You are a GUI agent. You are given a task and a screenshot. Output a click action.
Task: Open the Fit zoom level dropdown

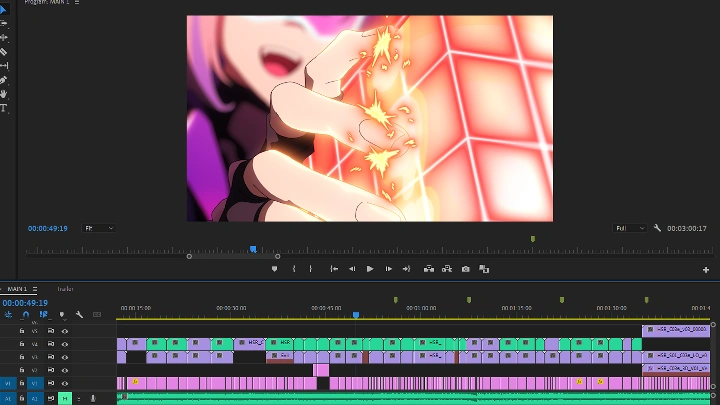tap(98, 228)
